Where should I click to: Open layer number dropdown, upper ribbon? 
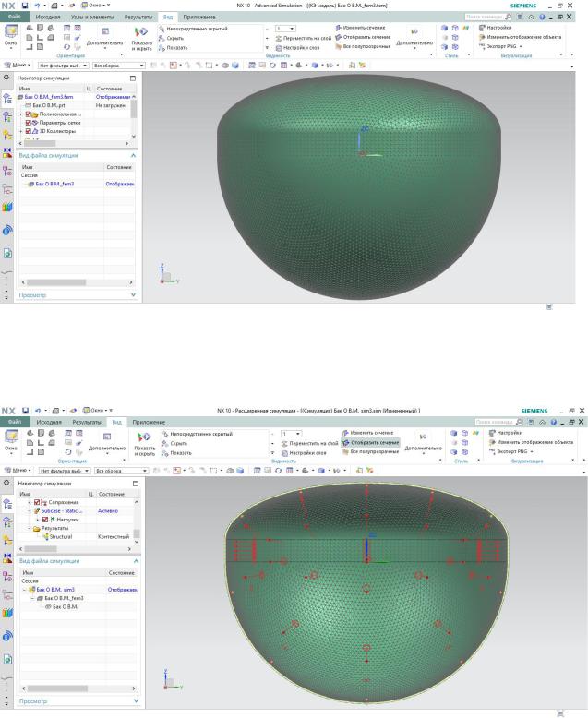(x=285, y=29)
